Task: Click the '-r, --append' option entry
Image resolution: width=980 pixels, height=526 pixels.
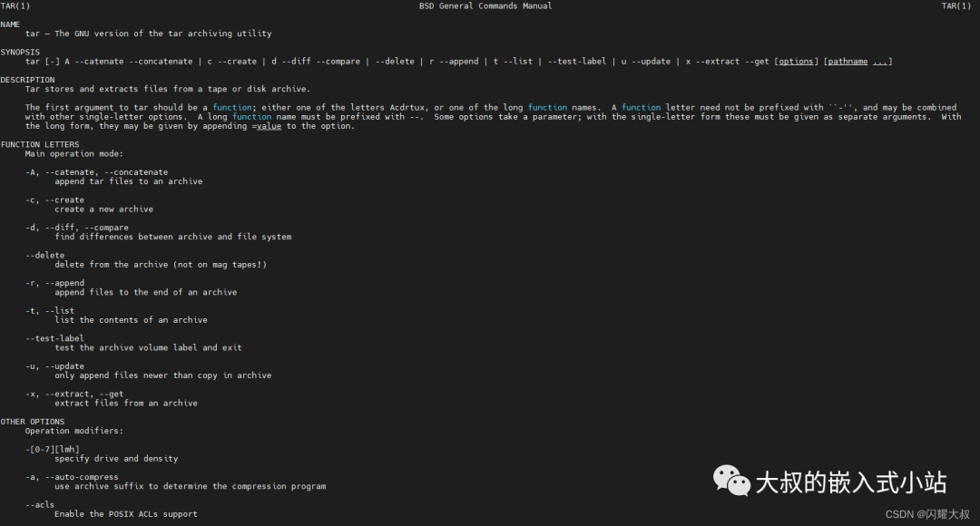Action: pos(55,283)
